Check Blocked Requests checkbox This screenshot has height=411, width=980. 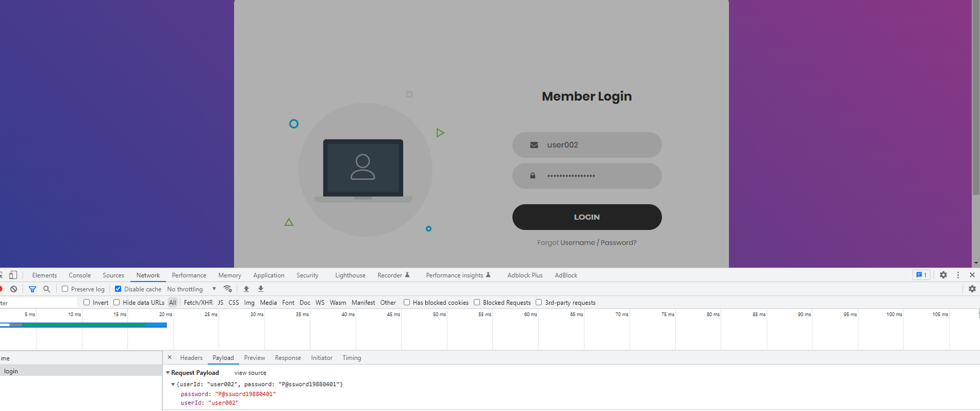(x=477, y=302)
